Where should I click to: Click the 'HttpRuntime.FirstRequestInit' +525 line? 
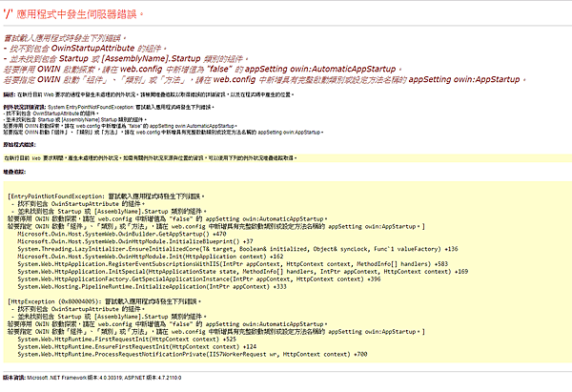127,340
